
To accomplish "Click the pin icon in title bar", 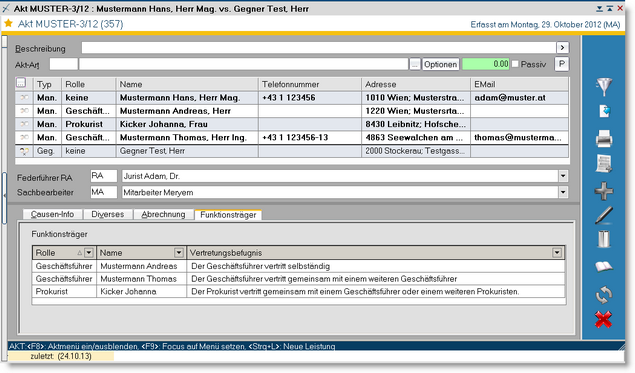I will [6, 8].
